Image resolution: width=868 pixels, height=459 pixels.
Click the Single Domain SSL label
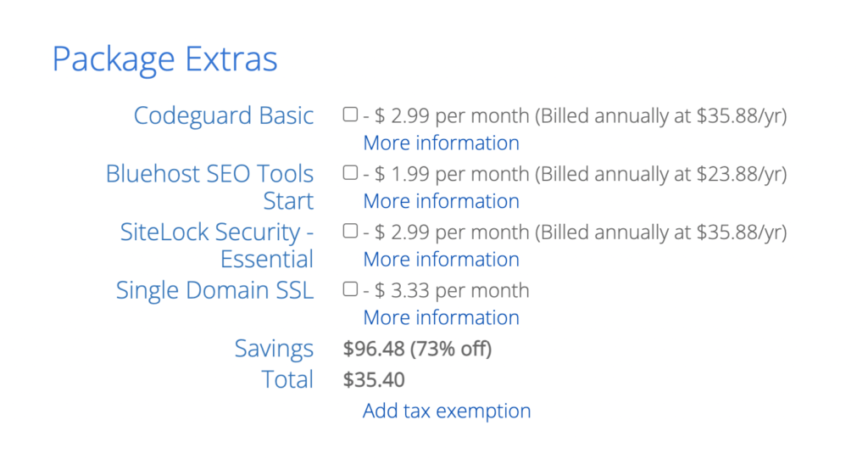[214, 290]
